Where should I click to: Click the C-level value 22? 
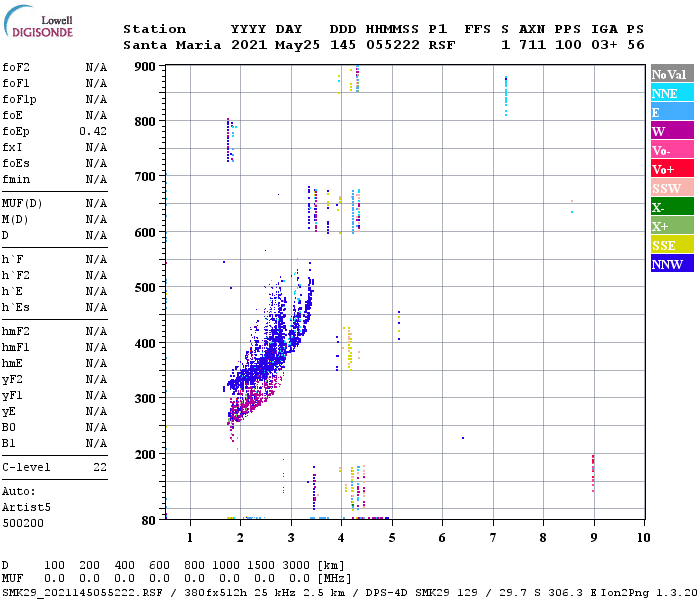[x=100, y=467]
